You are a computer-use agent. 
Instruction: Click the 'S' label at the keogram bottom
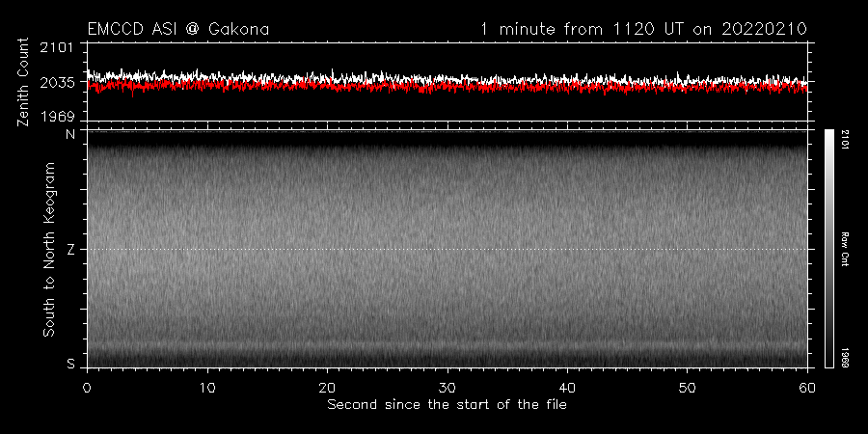70,365
